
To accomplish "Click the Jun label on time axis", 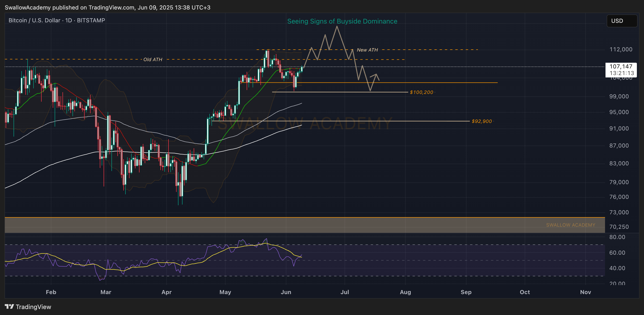I will (x=286, y=292).
